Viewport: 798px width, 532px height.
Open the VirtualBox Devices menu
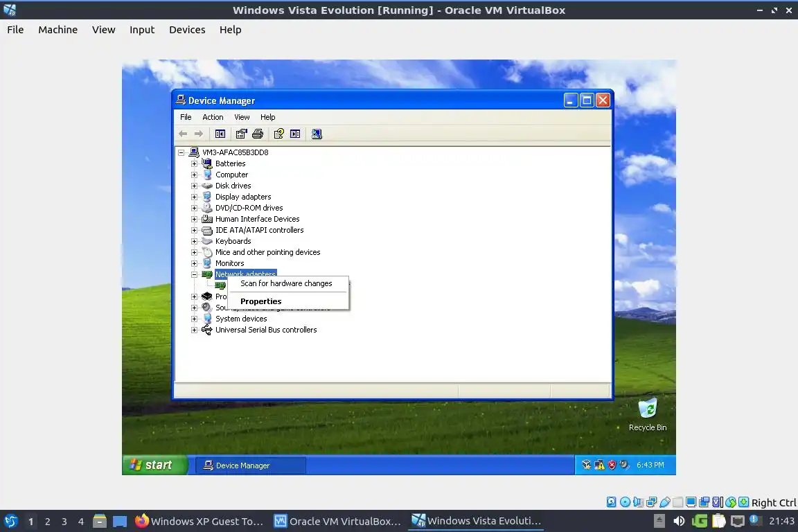[187, 30]
